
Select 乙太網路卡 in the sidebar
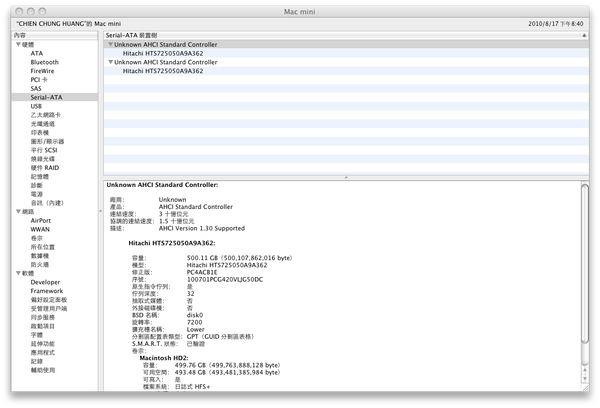pyautogui.click(x=46, y=115)
